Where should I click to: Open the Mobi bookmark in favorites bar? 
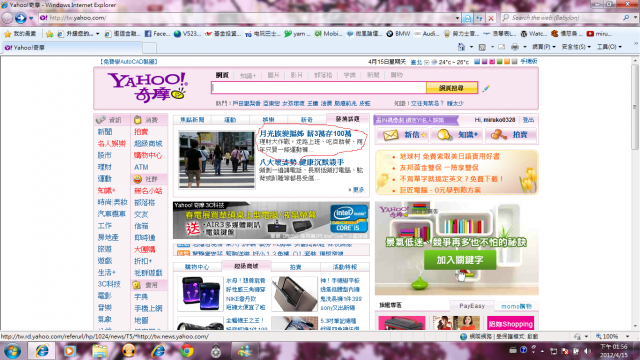329,34
